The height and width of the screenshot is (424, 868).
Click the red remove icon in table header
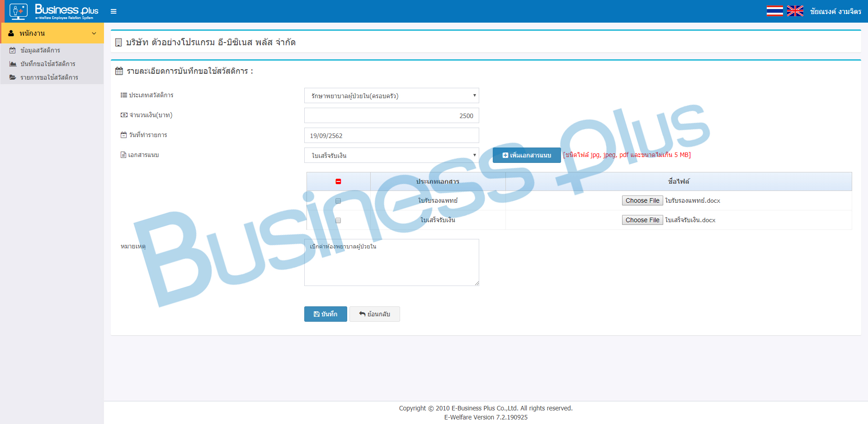click(338, 181)
